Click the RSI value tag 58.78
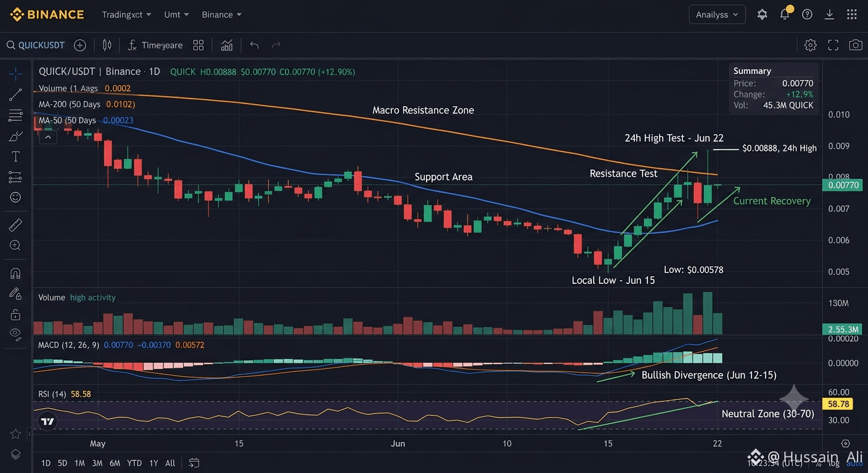The height and width of the screenshot is (473, 868). [838, 404]
